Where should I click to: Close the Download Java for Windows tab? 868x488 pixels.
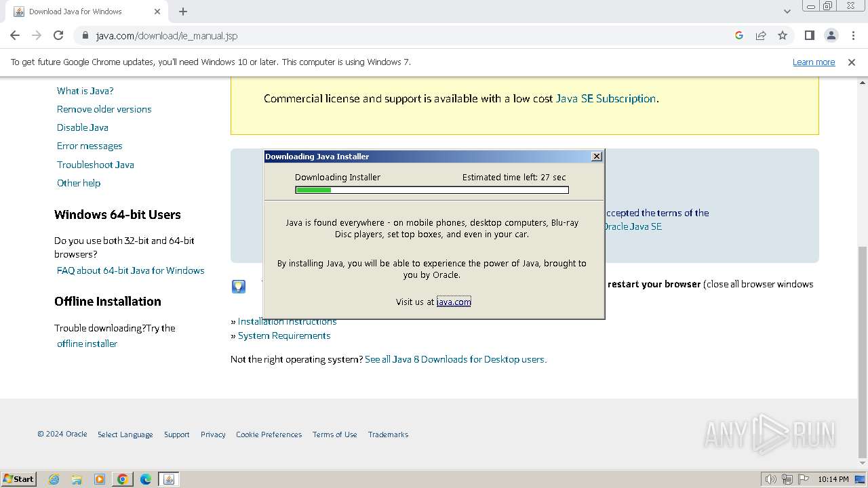click(157, 12)
